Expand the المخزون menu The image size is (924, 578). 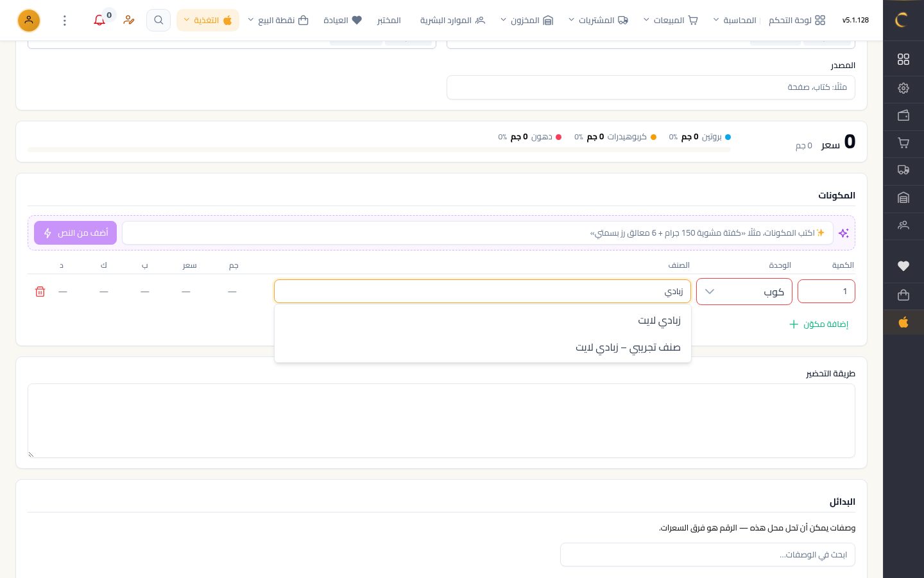[x=526, y=21]
